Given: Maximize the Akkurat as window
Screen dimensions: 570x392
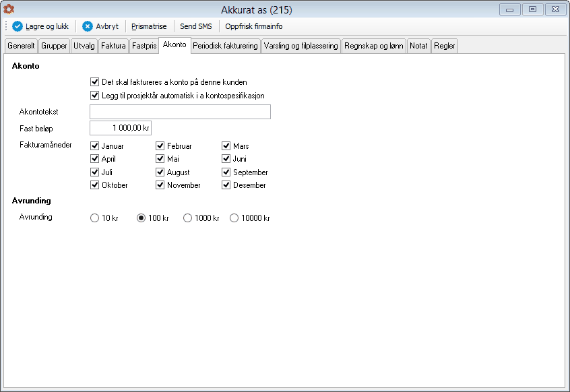Looking at the screenshot, I should coord(532,9).
